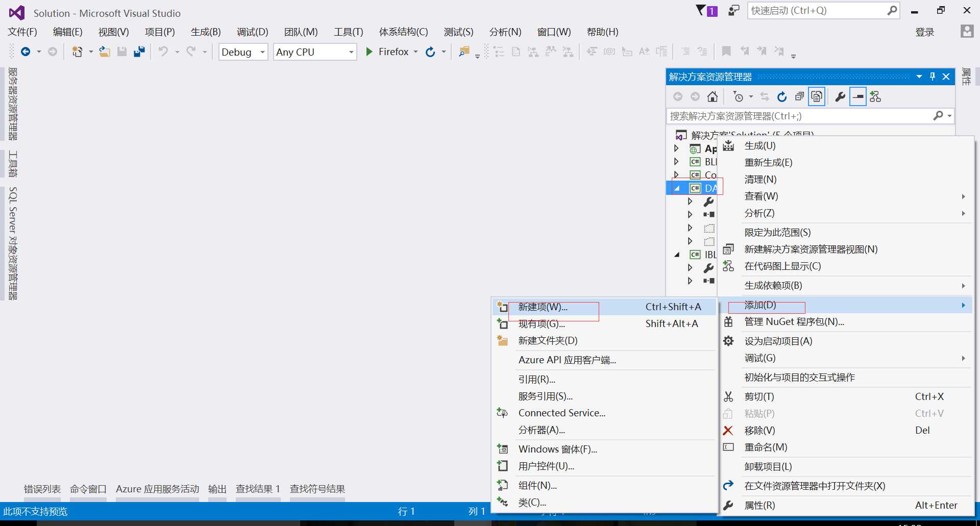Choose 移除(V) in context menu
Viewport: 980px width, 526px height.
point(845,430)
